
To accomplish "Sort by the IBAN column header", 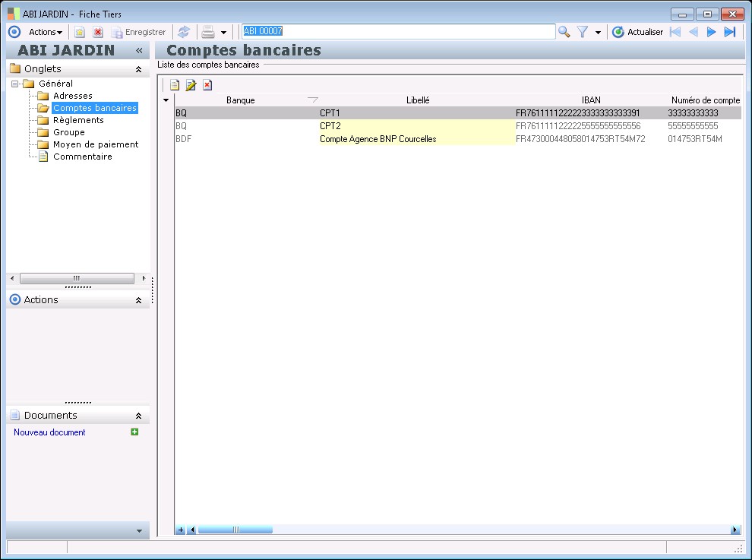I will 591,100.
